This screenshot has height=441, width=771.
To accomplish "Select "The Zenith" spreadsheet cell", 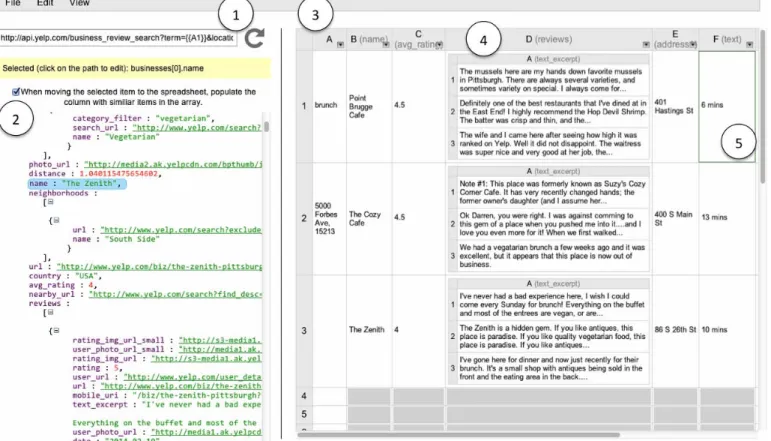I will point(369,330).
